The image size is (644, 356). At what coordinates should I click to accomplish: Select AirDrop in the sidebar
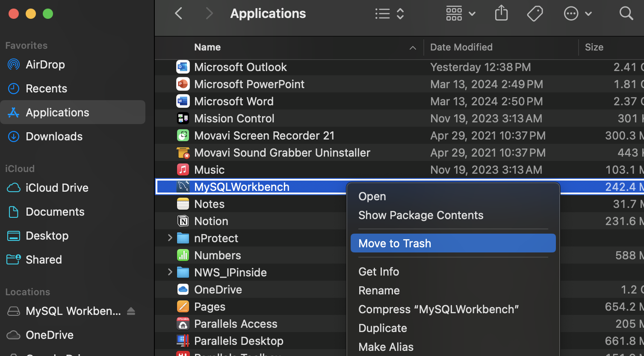[73, 65]
